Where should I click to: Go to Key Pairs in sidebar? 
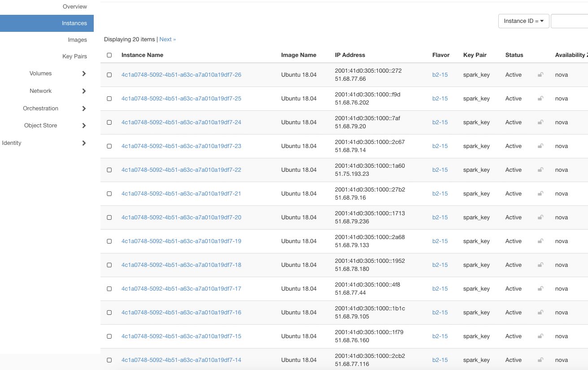click(74, 57)
